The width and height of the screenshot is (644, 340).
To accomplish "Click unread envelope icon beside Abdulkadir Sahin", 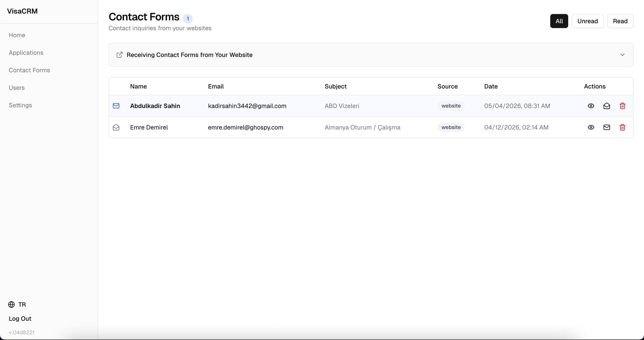I will (x=116, y=106).
